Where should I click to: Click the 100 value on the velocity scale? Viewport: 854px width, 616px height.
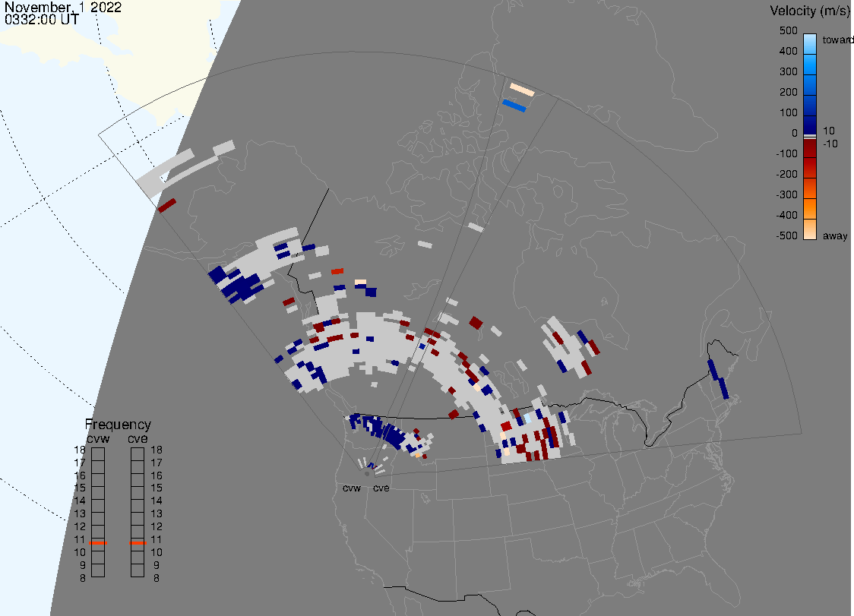788,112
